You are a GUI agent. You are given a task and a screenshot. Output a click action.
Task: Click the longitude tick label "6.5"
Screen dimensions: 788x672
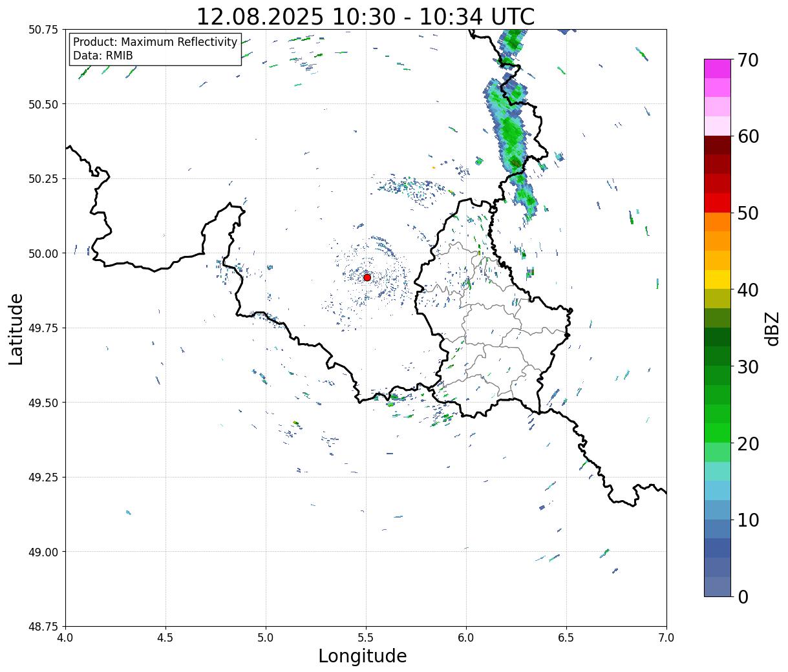566,638
